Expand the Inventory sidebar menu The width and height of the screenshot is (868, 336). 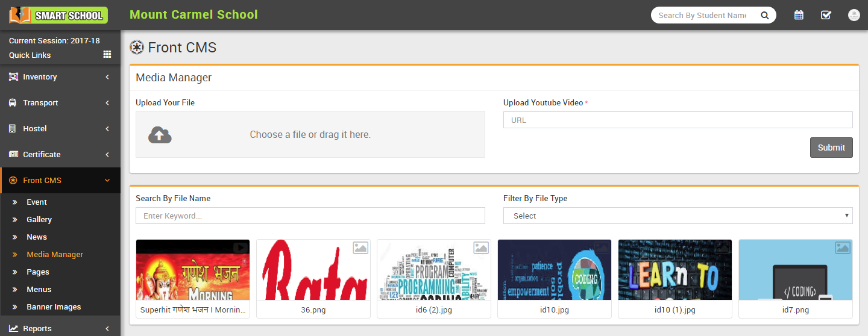pos(60,77)
